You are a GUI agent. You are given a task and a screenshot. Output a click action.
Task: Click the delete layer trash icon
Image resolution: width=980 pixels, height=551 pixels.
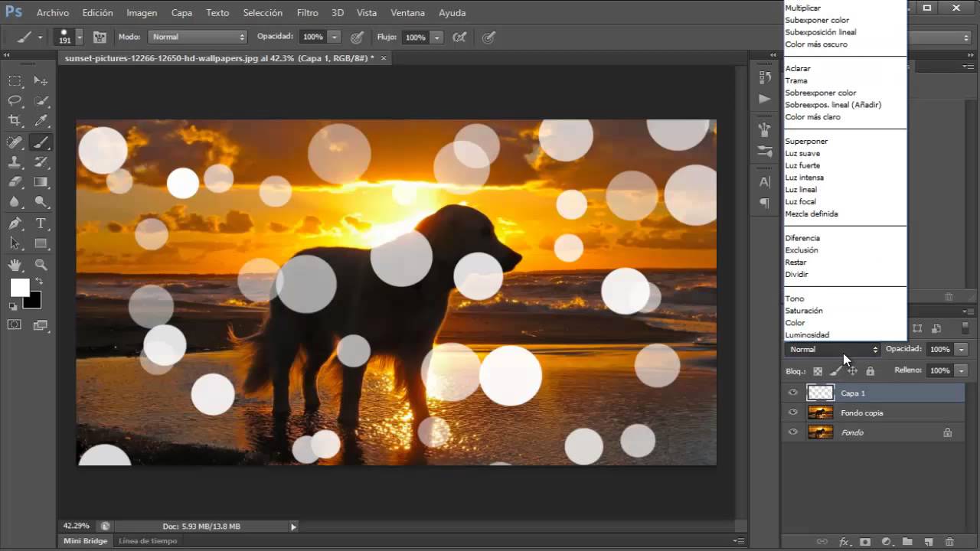pyautogui.click(x=949, y=541)
